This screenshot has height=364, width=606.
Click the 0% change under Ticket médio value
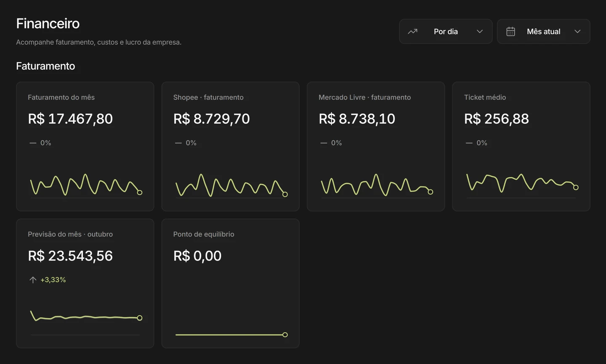pos(482,143)
